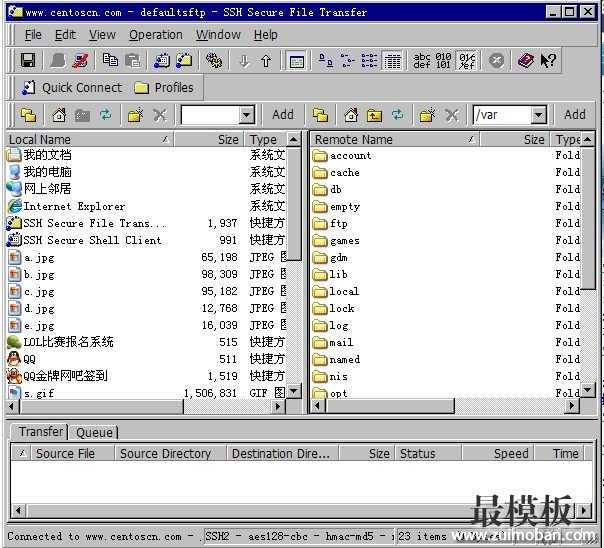
Task: Sort local files by Local Name header
Action: point(90,139)
